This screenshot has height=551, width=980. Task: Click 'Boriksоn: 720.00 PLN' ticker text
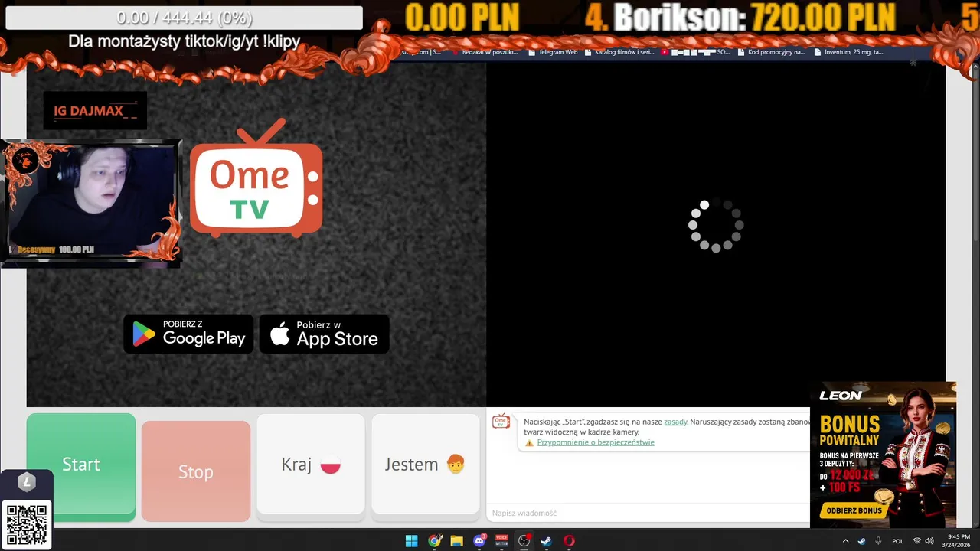[x=754, y=17]
